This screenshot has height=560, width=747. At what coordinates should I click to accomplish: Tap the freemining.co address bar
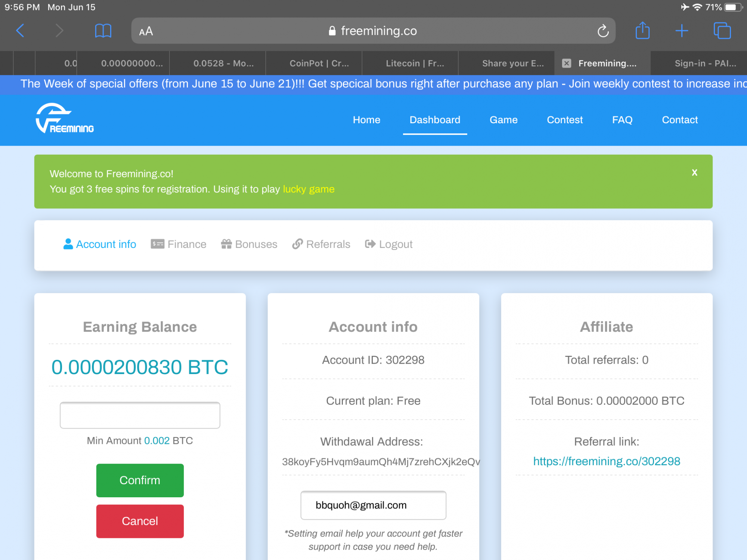(x=373, y=31)
